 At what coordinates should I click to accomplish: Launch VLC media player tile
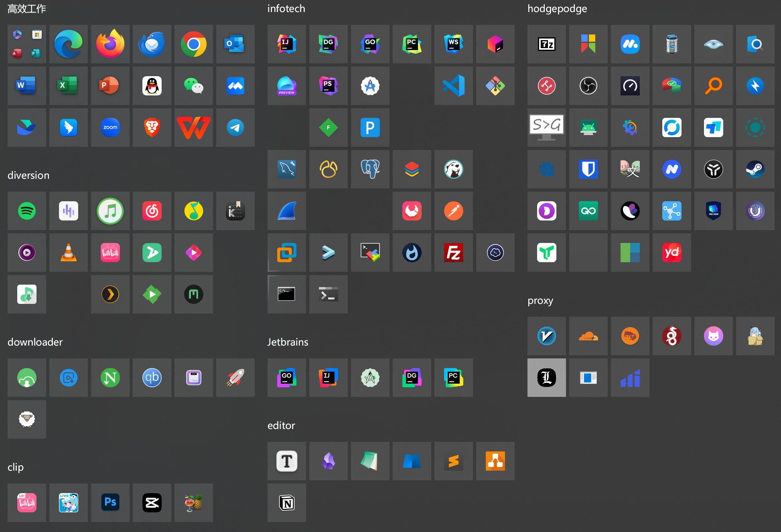coord(69,253)
